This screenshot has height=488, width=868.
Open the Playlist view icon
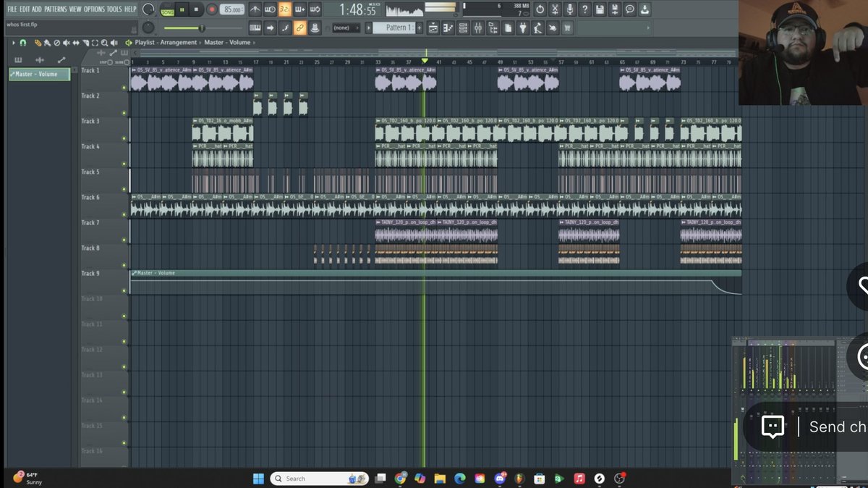point(433,28)
